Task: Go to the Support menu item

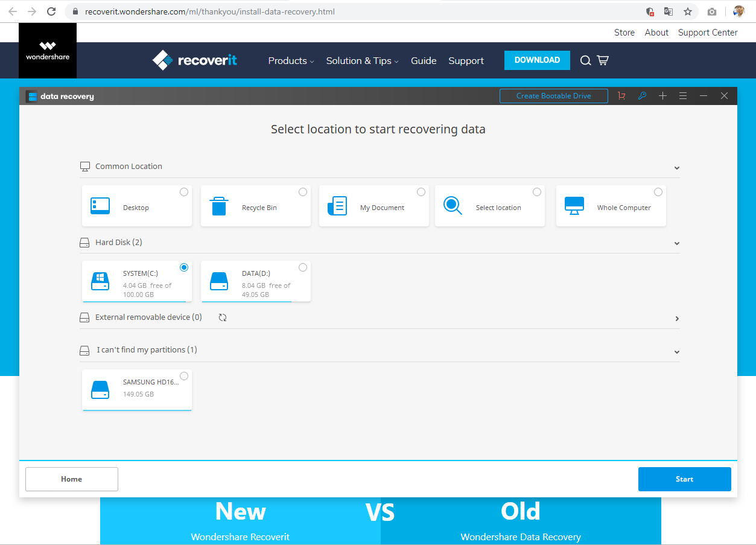Action: 466,60
